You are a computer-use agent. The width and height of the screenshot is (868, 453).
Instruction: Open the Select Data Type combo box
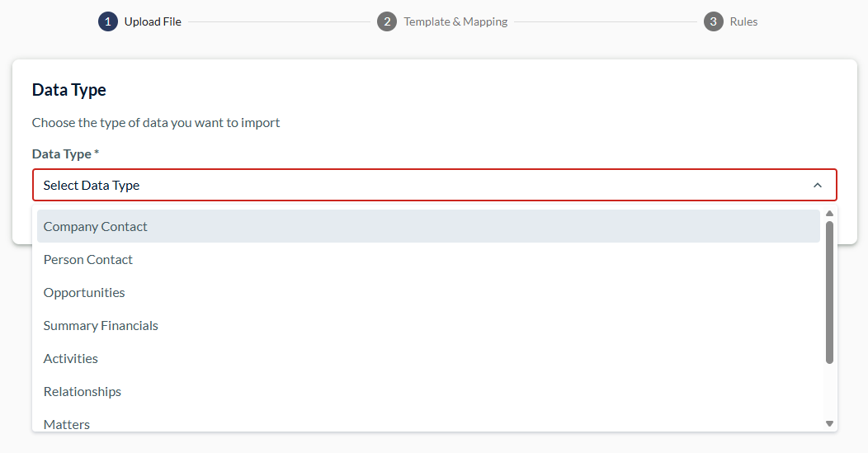click(x=435, y=185)
